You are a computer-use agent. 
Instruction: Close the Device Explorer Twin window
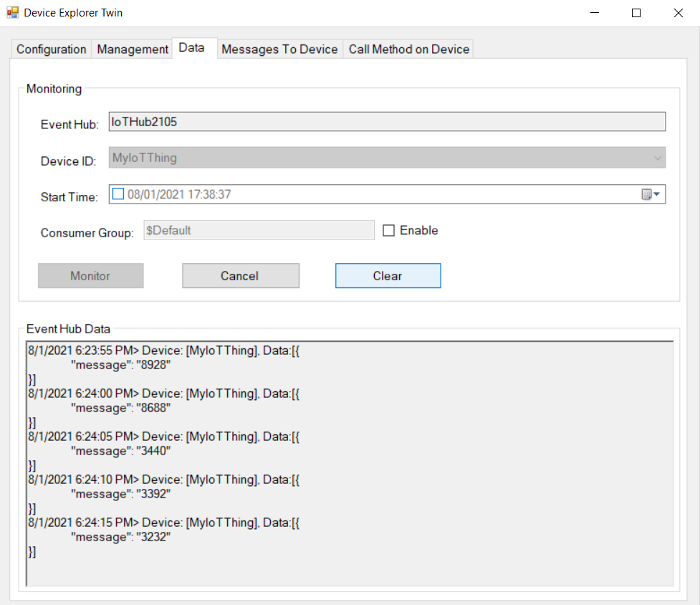(x=678, y=13)
